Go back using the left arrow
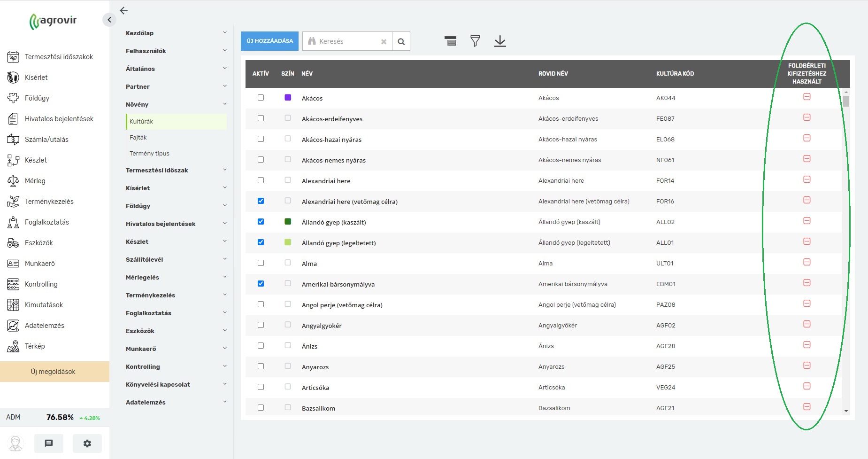The height and width of the screenshot is (459, 868). point(124,11)
